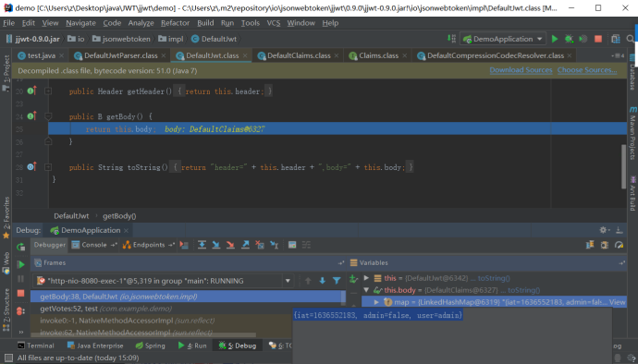Switch to DefaultClaims.class tab
Viewport: 638px width, 364px height.
coord(299,55)
